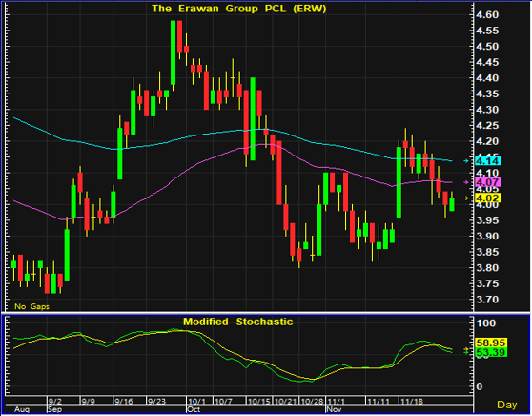This screenshot has width=532, height=416.
Task: Click the 100 stochastic scale label
Action: pyautogui.click(x=485, y=322)
